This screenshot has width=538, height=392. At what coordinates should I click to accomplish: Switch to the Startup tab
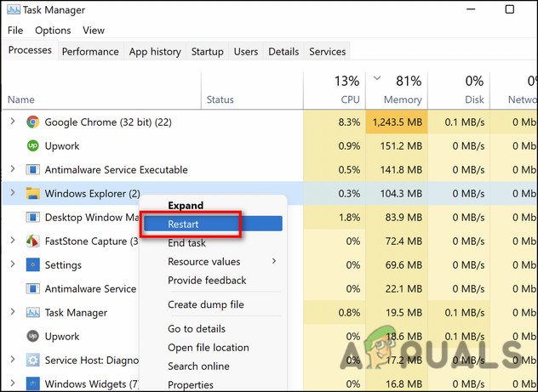(x=207, y=51)
